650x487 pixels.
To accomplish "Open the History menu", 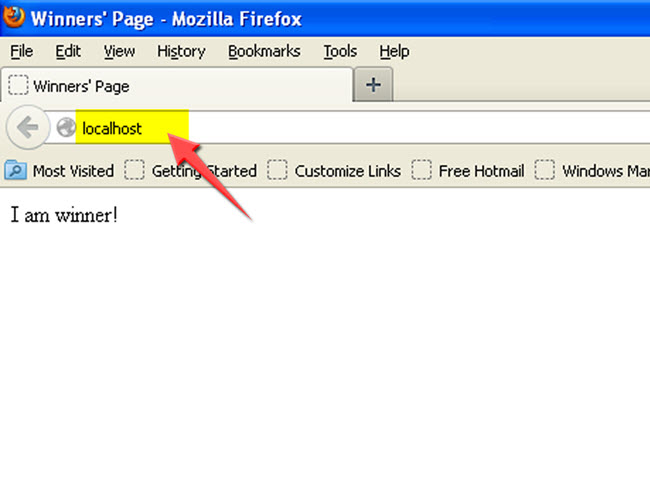I will pos(181,51).
